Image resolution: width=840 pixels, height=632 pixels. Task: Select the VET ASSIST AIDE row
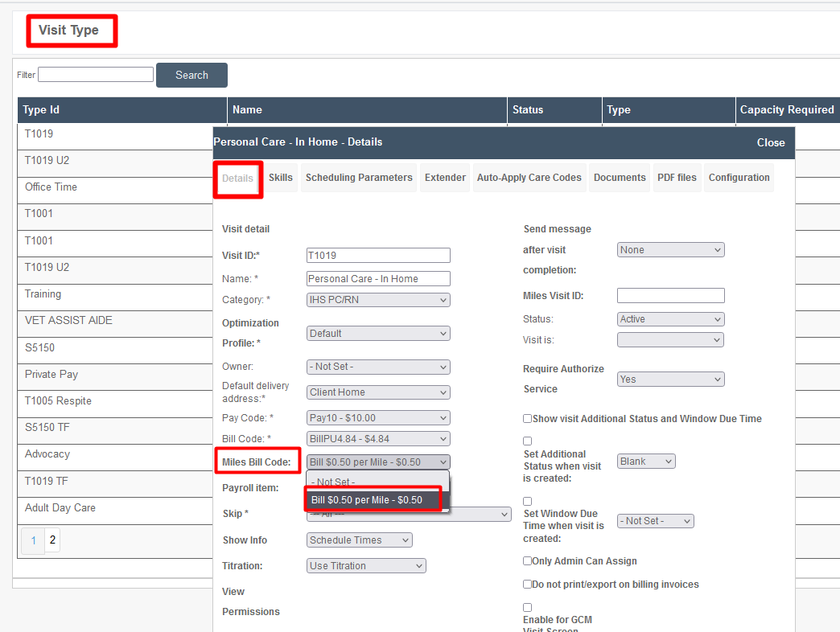115,324
